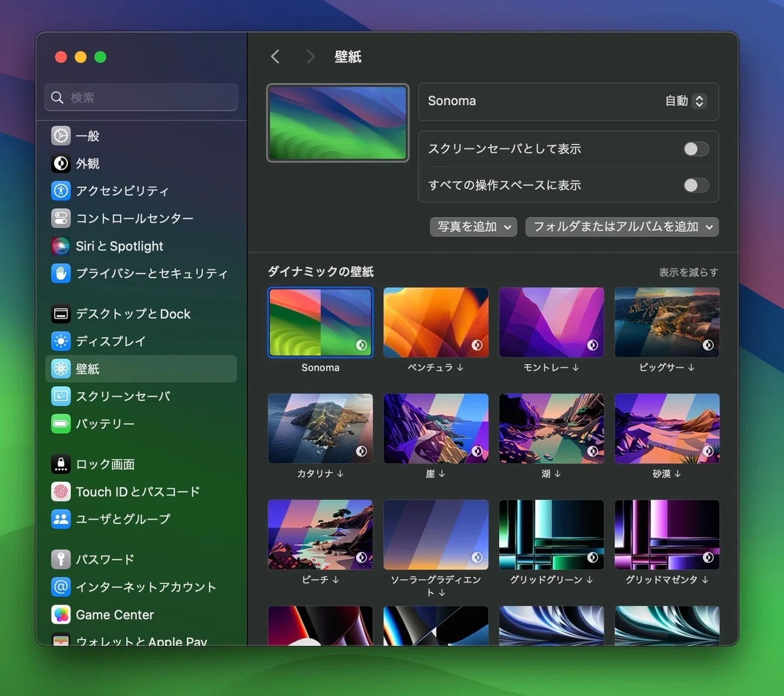The image size is (784, 696).
Task: Open 写真を追加 dropdown
Action: 474,227
